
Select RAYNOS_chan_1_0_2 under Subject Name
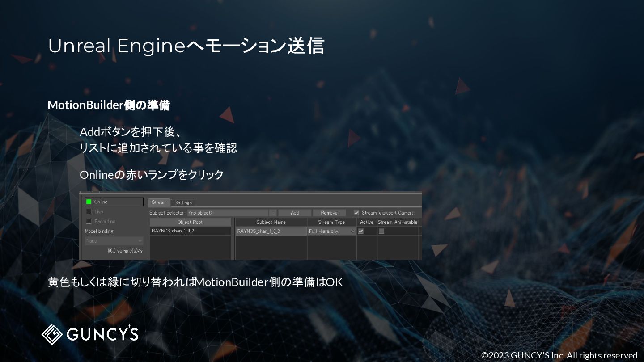[271, 232]
